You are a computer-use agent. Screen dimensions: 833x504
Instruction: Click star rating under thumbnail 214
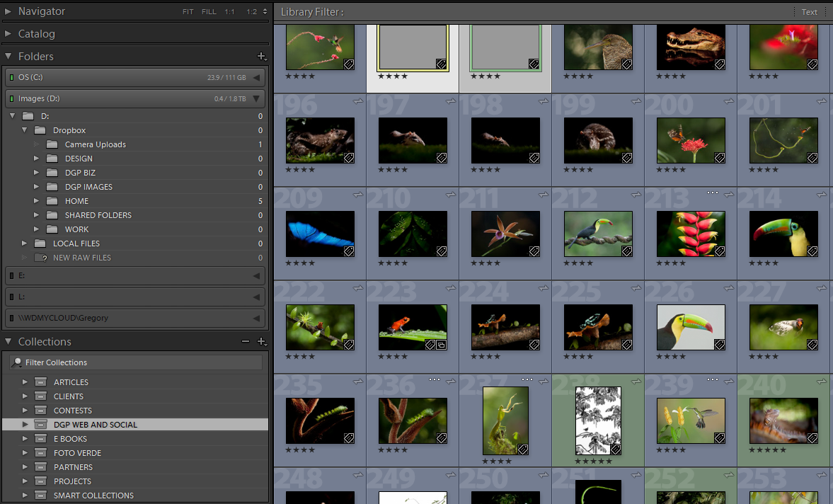pos(764,263)
